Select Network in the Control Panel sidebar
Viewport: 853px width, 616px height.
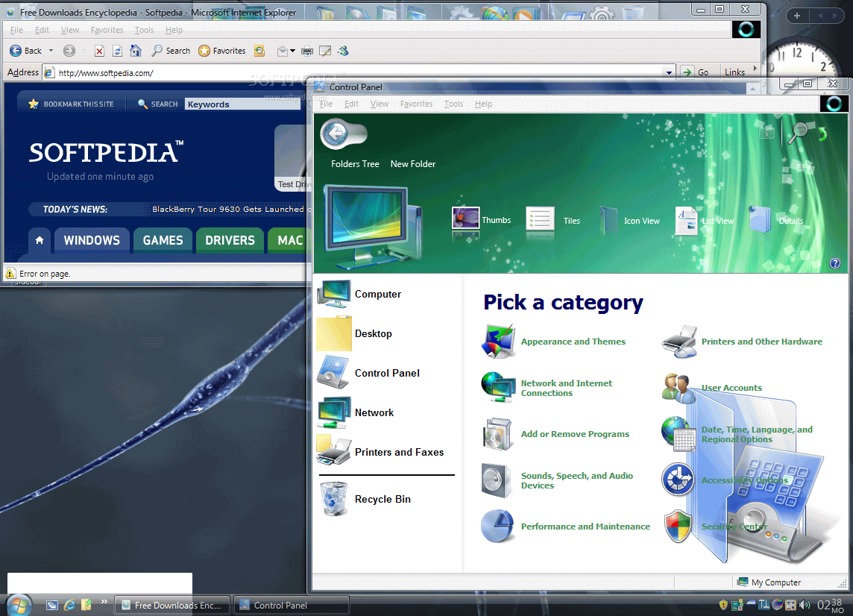point(356,412)
